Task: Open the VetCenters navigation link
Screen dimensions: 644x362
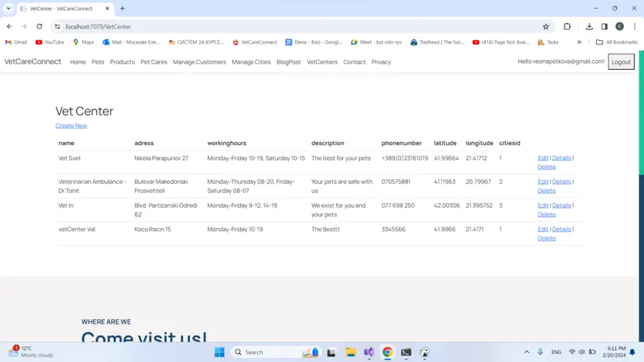Action: coord(322,62)
